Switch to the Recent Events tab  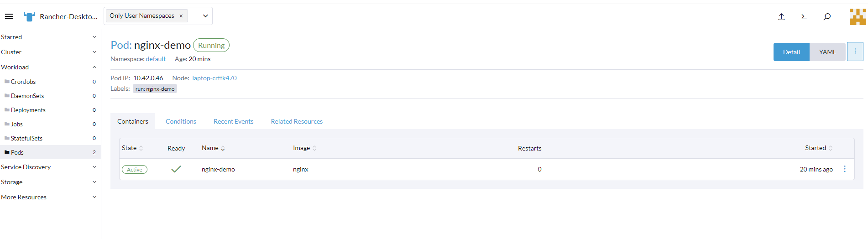(x=233, y=121)
